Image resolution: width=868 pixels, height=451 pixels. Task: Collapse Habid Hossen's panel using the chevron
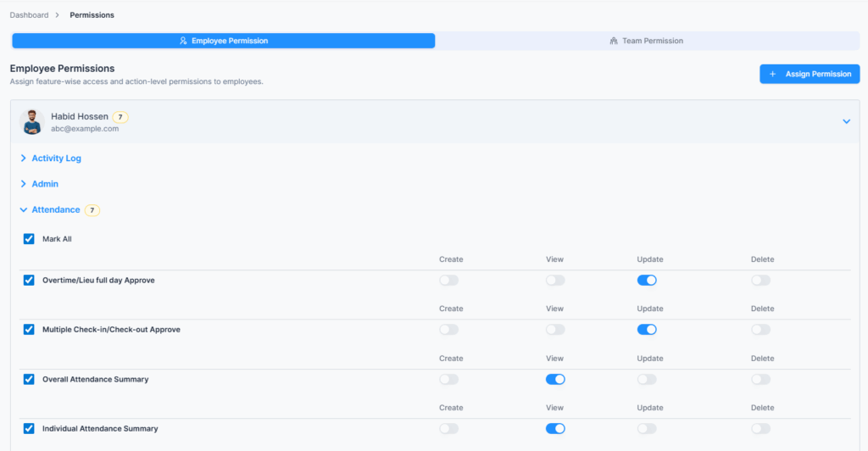pyautogui.click(x=846, y=122)
